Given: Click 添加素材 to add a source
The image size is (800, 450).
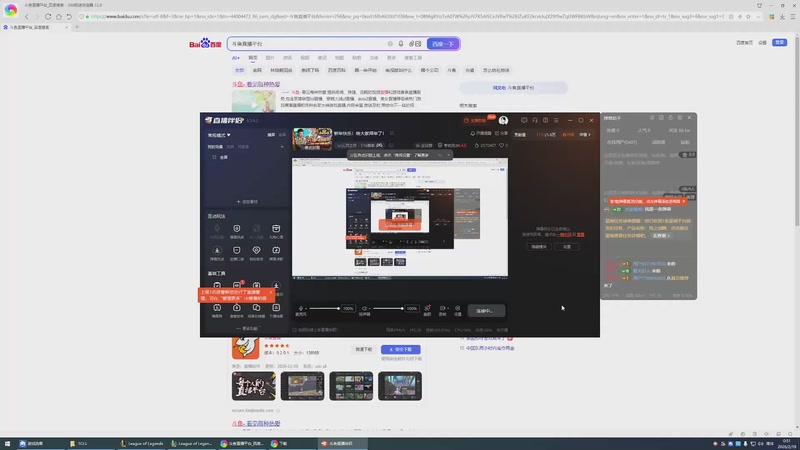Looking at the screenshot, I should pyautogui.click(x=247, y=202).
